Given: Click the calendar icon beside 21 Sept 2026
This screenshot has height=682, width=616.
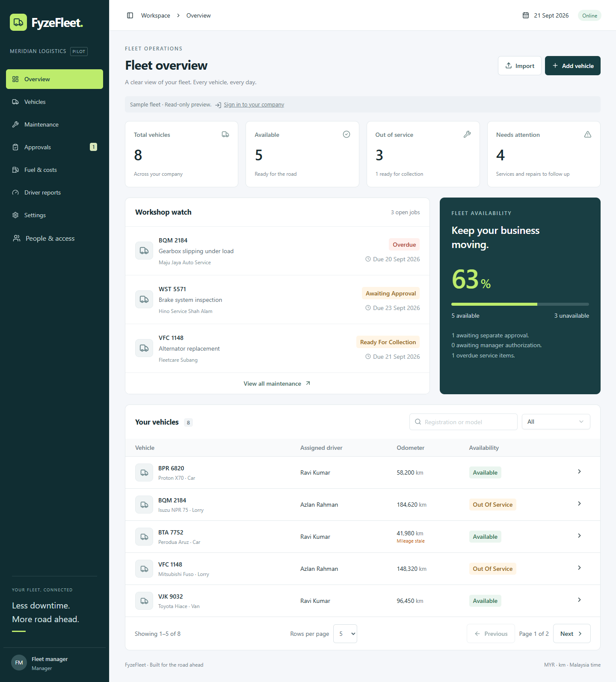Looking at the screenshot, I should pyautogui.click(x=526, y=15).
